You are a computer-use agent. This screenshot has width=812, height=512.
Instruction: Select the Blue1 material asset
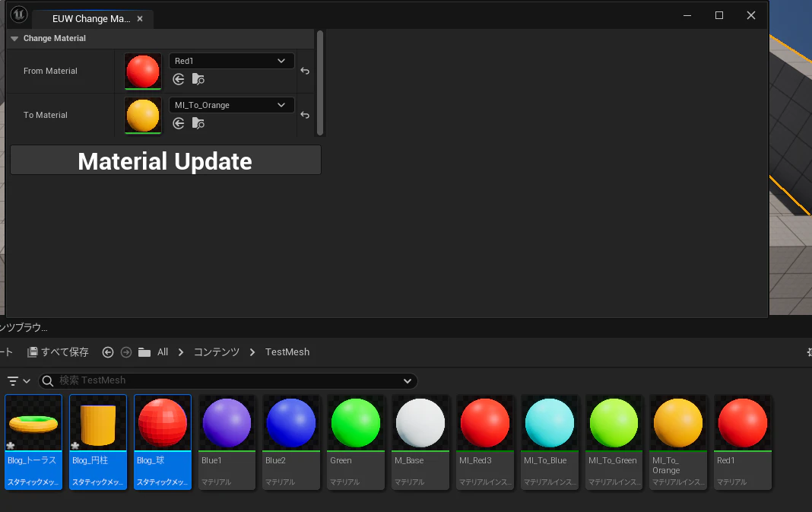227,442
